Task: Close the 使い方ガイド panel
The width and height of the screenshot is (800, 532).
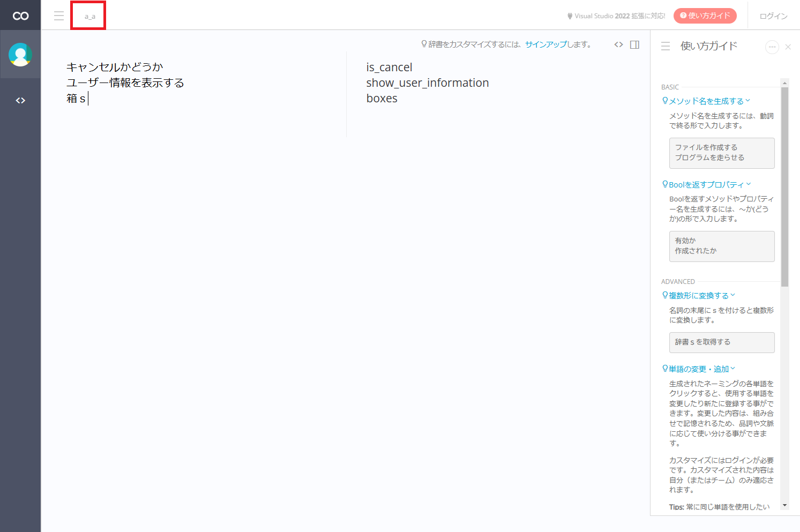Action: 788,47
